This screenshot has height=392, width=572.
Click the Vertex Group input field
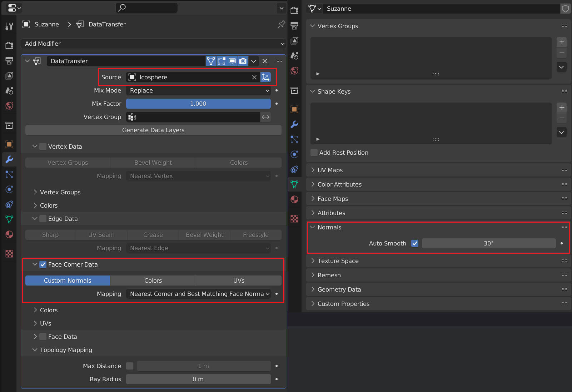(x=193, y=117)
